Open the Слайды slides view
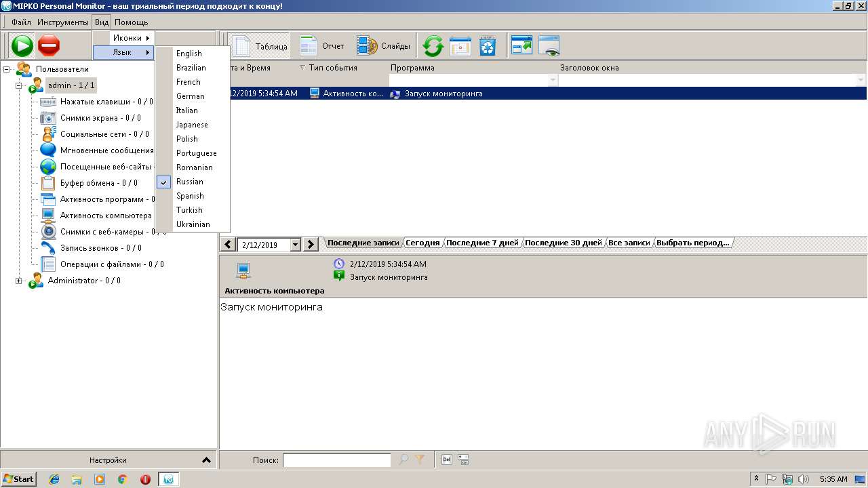The width and height of the screenshot is (868, 488). point(384,46)
